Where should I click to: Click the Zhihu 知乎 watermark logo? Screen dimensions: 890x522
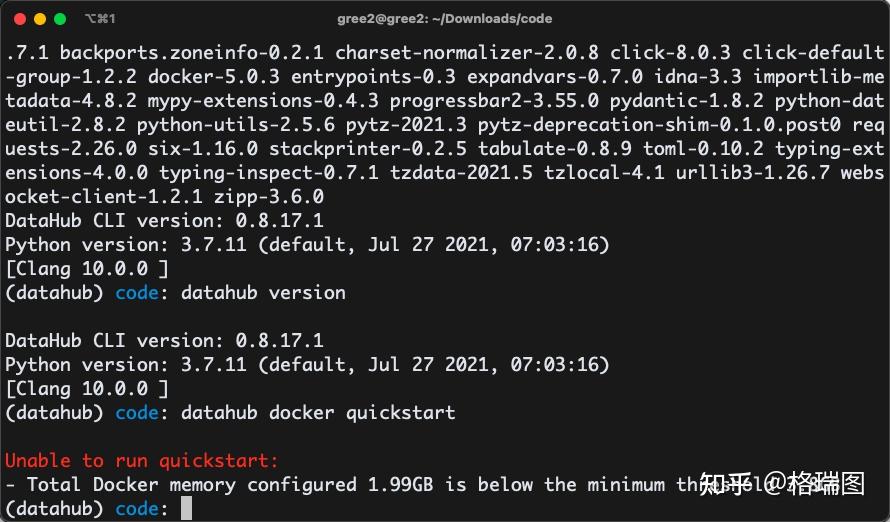725,485
